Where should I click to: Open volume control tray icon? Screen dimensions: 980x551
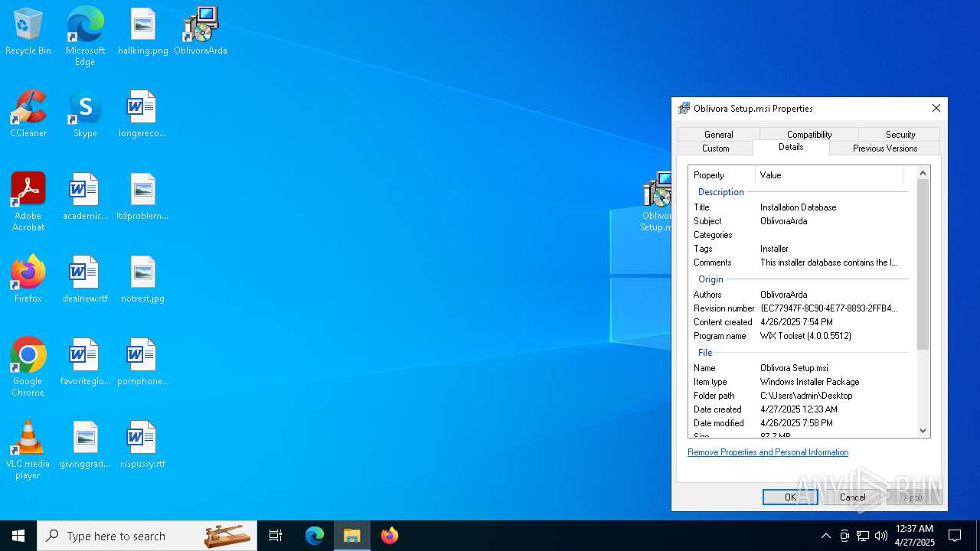click(x=881, y=536)
